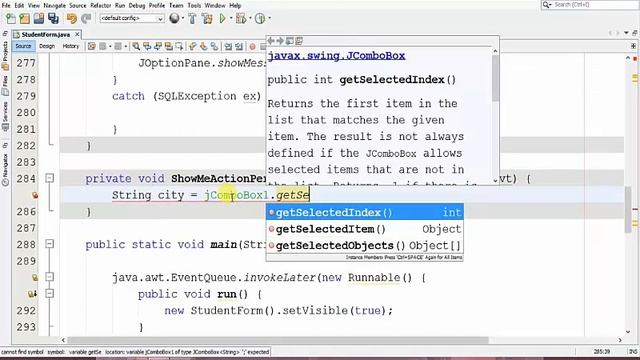The height and width of the screenshot is (360, 640).
Task: Choose getSelectedItem() from the completion list
Action: (x=364, y=229)
